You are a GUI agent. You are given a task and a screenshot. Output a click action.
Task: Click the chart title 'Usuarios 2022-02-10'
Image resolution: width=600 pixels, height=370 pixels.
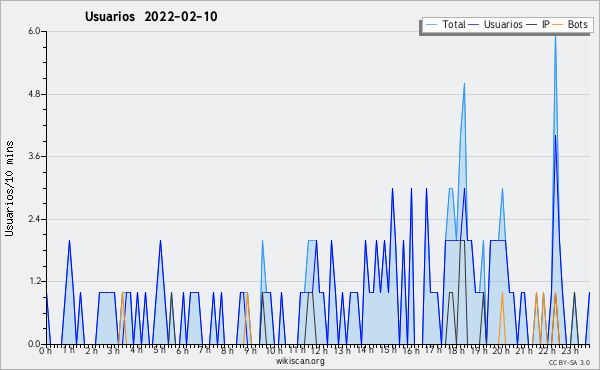pyautogui.click(x=151, y=17)
